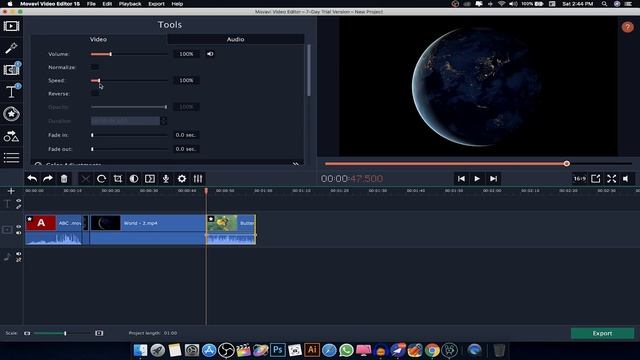Adjust the Speed slider
The width and height of the screenshot is (640, 360).
pyautogui.click(x=129, y=80)
